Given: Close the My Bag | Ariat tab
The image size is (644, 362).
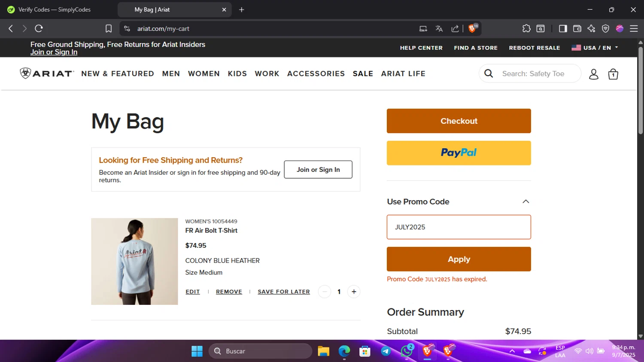Looking at the screenshot, I should click(x=224, y=9).
